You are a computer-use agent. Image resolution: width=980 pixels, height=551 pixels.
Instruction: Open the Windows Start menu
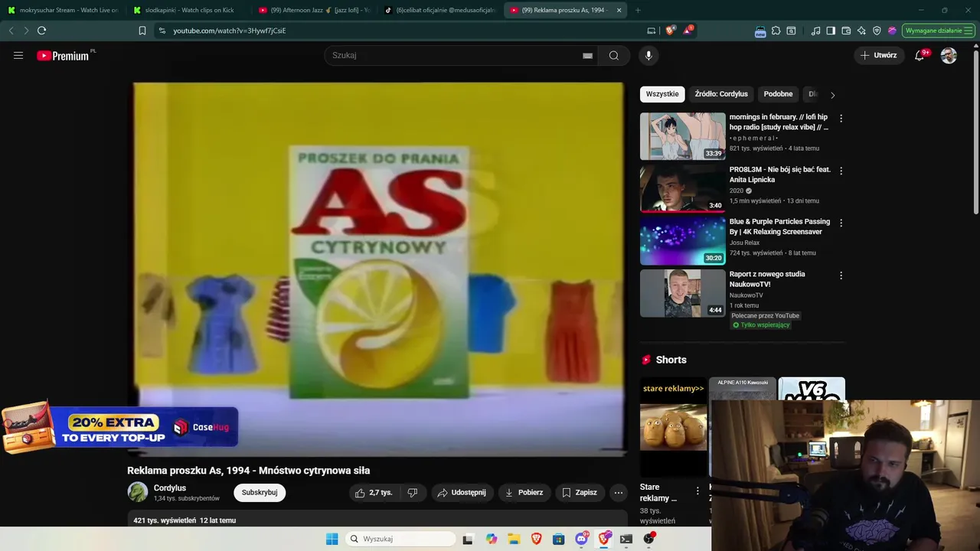click(x=332, y=539)
